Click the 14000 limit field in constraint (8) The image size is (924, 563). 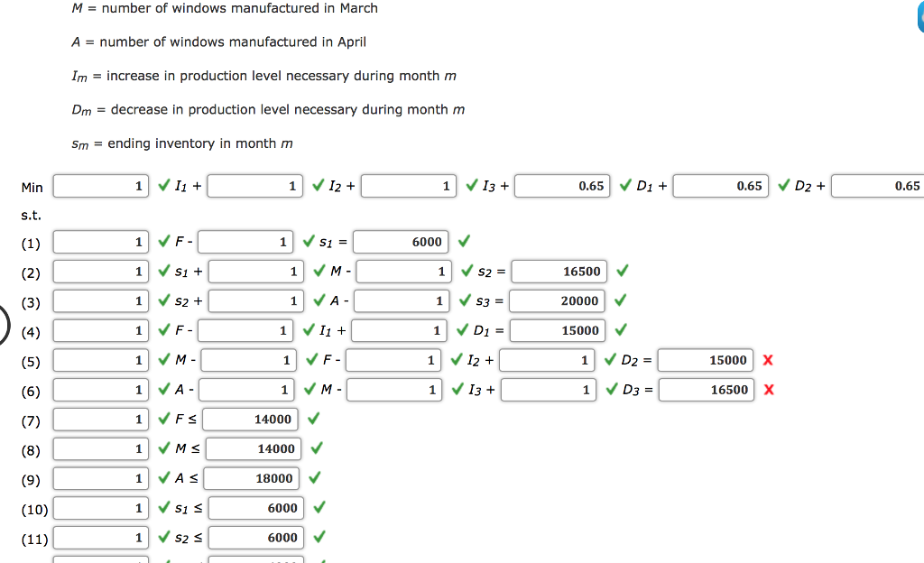pos(256,448)
